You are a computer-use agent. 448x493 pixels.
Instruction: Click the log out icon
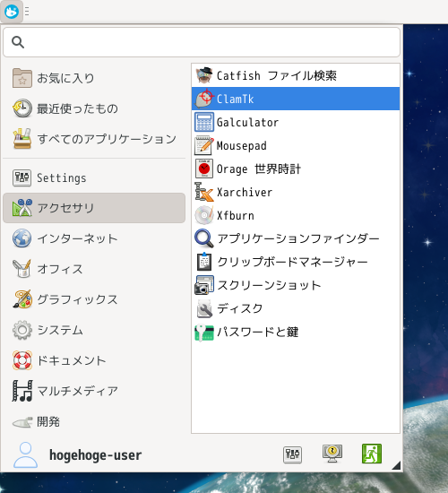372,454
